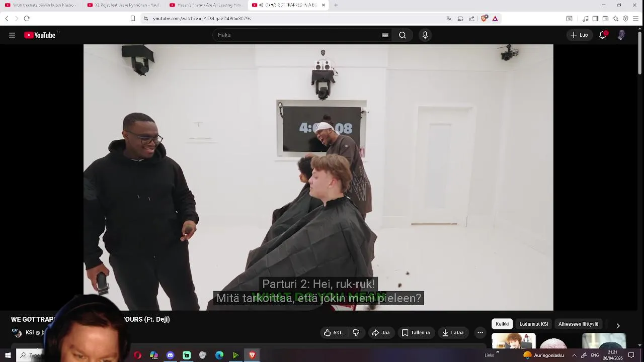Screen dimensions: 644x362
Task: Open the tab search icon
Action: point(569,19)
